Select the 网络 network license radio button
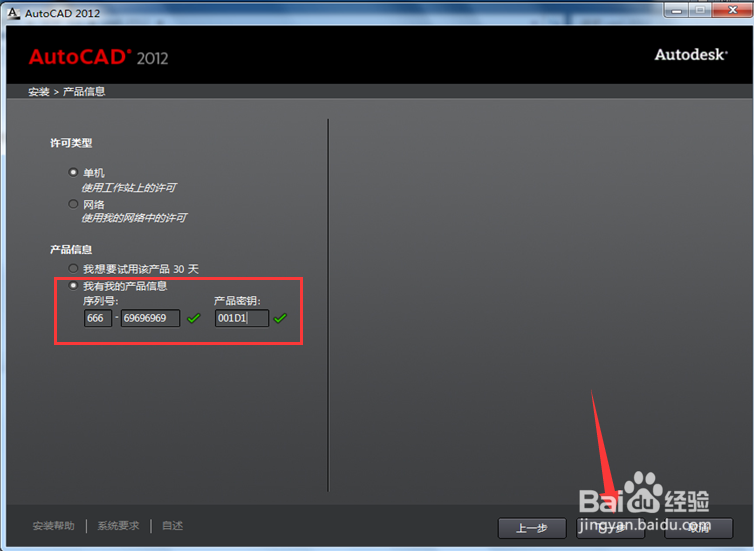Viewport: 754px width, 551px height. 73,204
